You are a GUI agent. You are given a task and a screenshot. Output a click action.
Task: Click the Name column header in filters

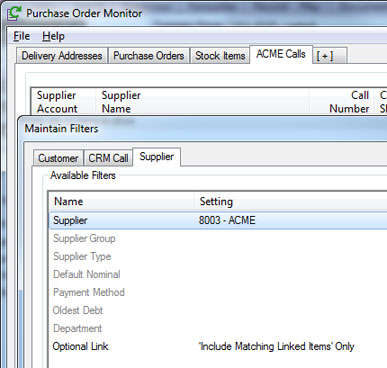click(x=121, y=201)
